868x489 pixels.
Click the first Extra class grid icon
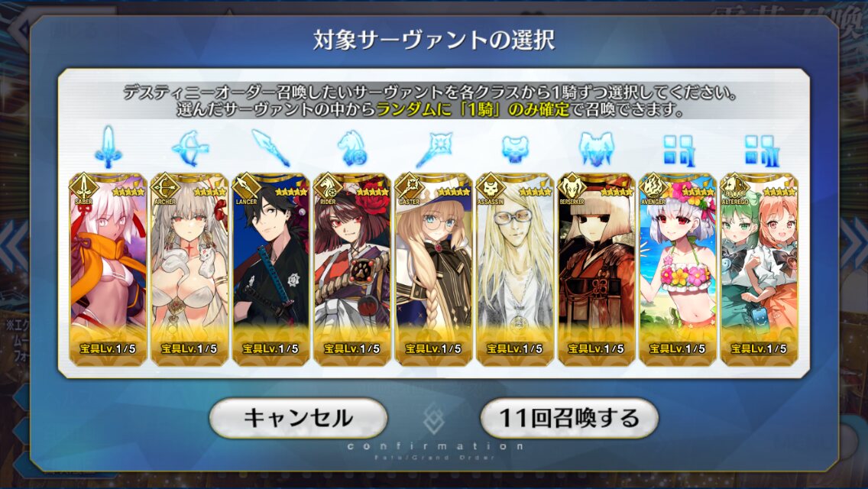coord(678,151)
